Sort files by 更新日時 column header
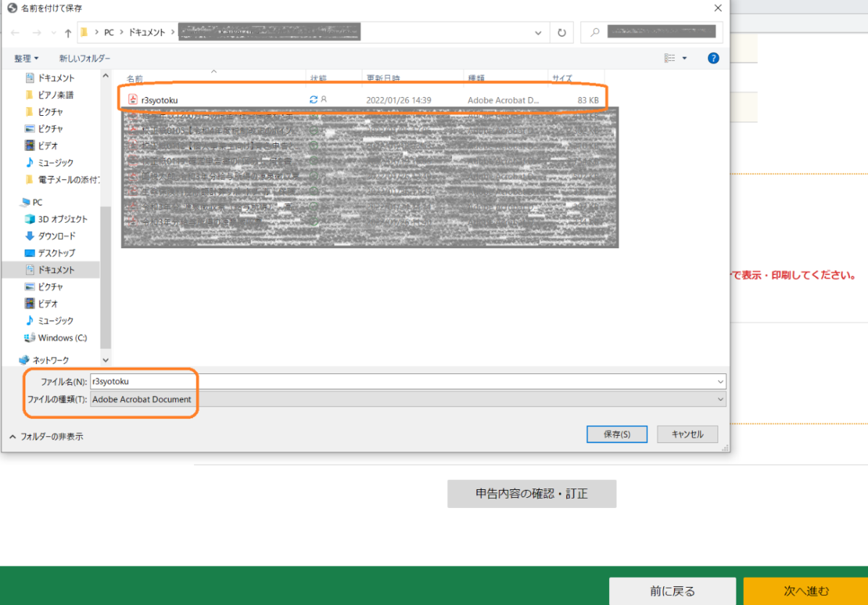This screenshot has width=868, height=605. pyautogui.click(x=383, y=78)
